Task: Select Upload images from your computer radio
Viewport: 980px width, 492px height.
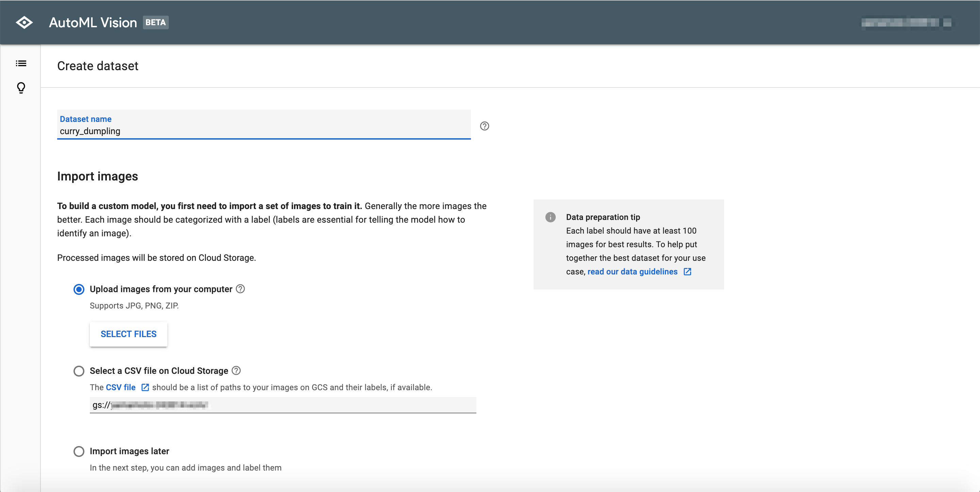Action: coord(79,289)
